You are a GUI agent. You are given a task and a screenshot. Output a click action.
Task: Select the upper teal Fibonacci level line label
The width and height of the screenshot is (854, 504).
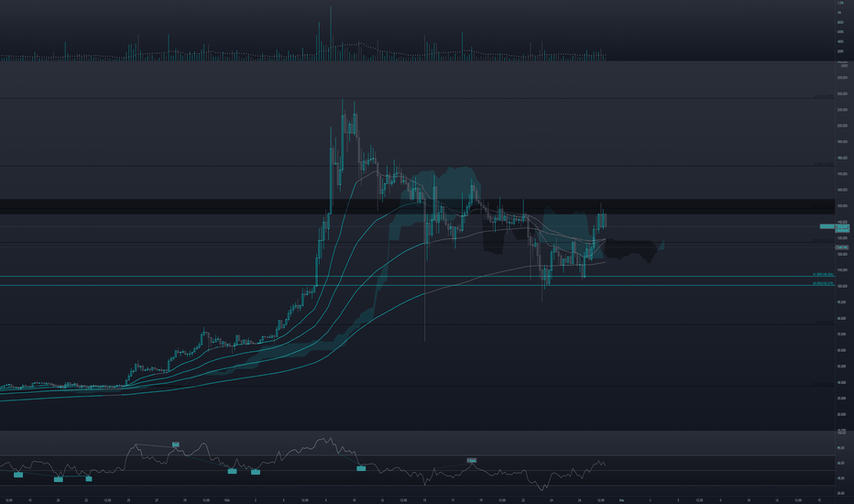point(824,275)
